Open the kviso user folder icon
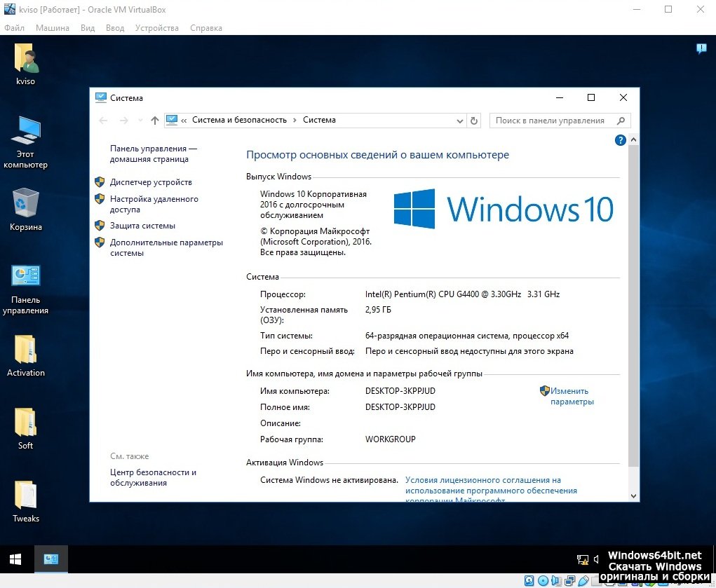Viewport: 716px width, 588px height. click(x=26, y=60)
